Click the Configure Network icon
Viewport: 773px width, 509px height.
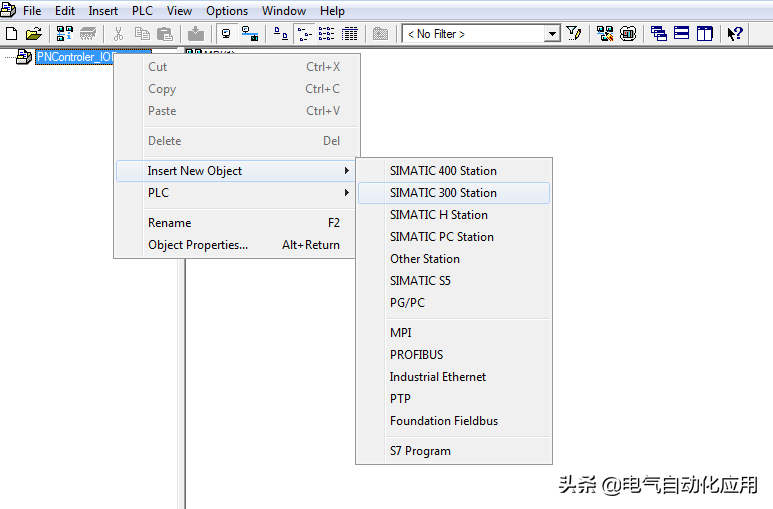pyautogui.click(x=604, y=33)
